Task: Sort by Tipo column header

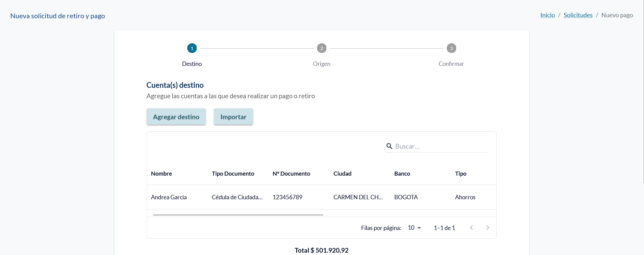Action: (461, 174)
